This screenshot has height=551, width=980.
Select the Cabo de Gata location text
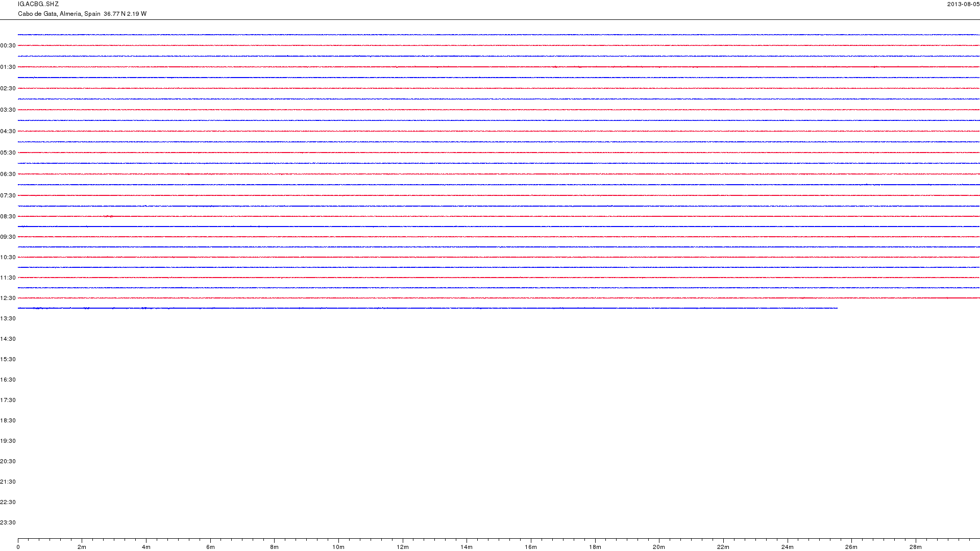[82, 14]
